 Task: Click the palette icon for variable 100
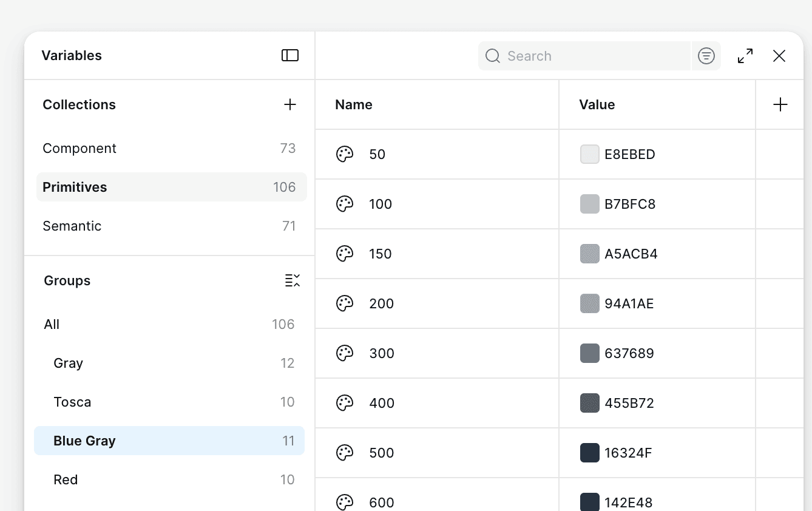[x=345, y=204]
